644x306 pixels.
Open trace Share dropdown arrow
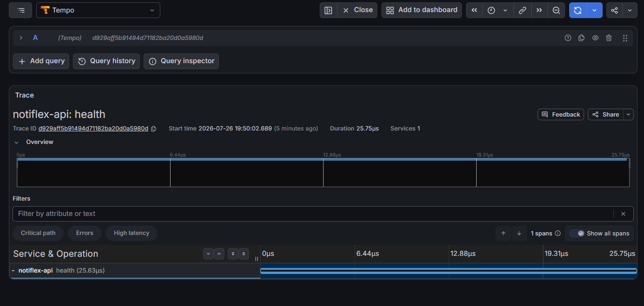[629, 114]
